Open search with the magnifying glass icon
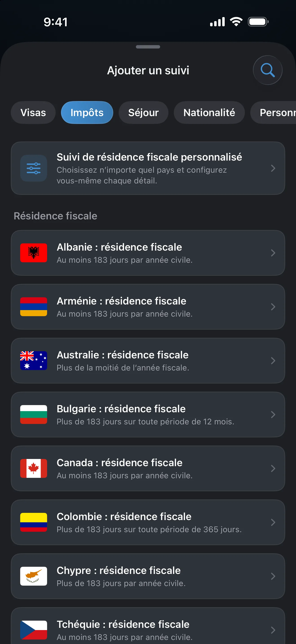 [x=268, y=70]
